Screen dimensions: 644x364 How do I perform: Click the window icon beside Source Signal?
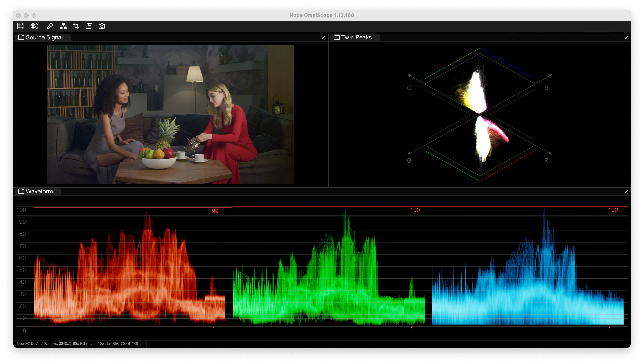click(x=21, y=37)
